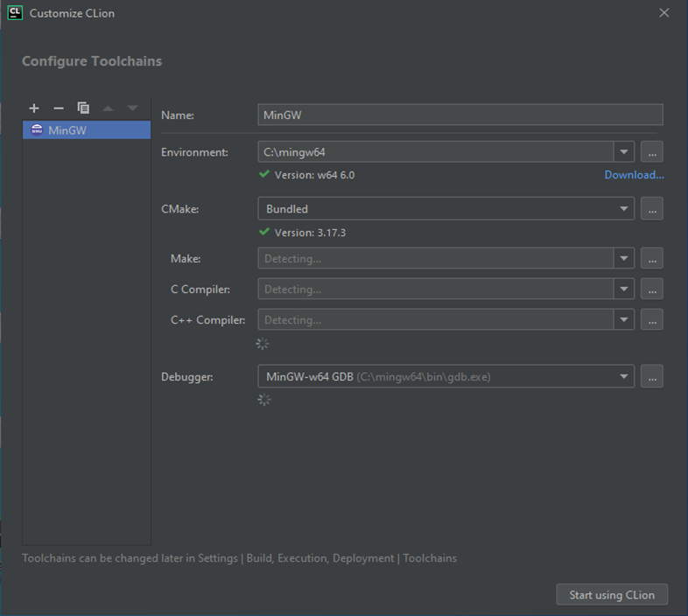Click the CLion logo in the title bar

click(x=15, y=13)
